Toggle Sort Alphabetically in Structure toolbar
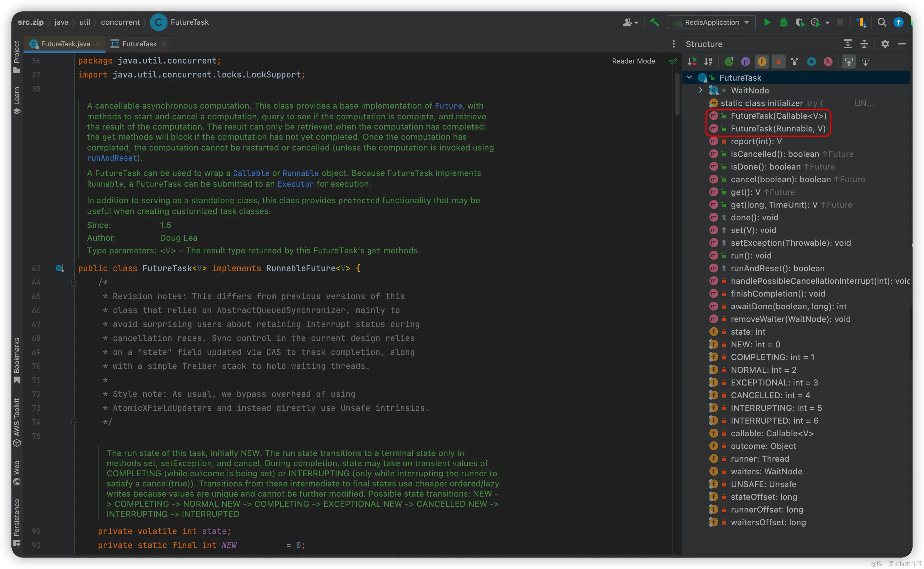The width and height of the screenshot is (924, 569). [708, 61]
